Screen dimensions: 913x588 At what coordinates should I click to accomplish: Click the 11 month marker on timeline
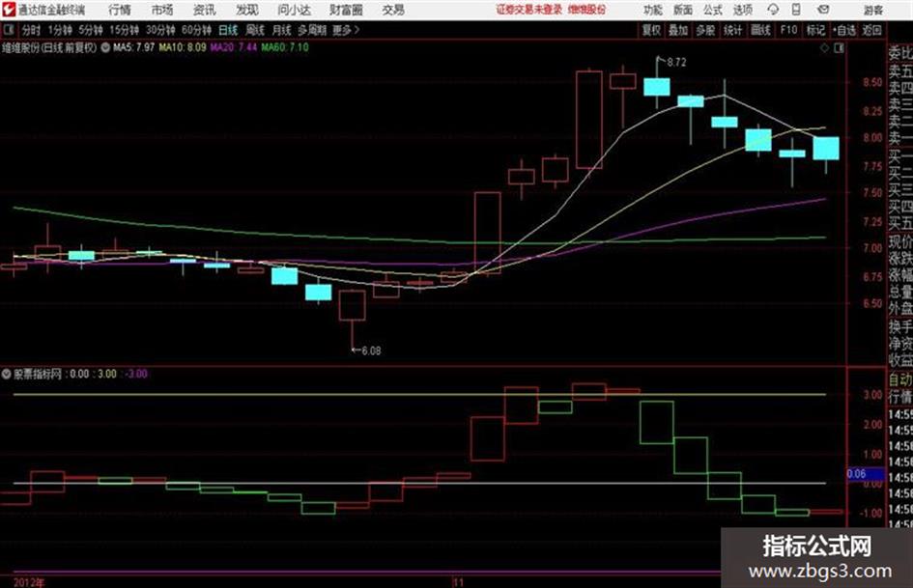(x=458, y=582)
